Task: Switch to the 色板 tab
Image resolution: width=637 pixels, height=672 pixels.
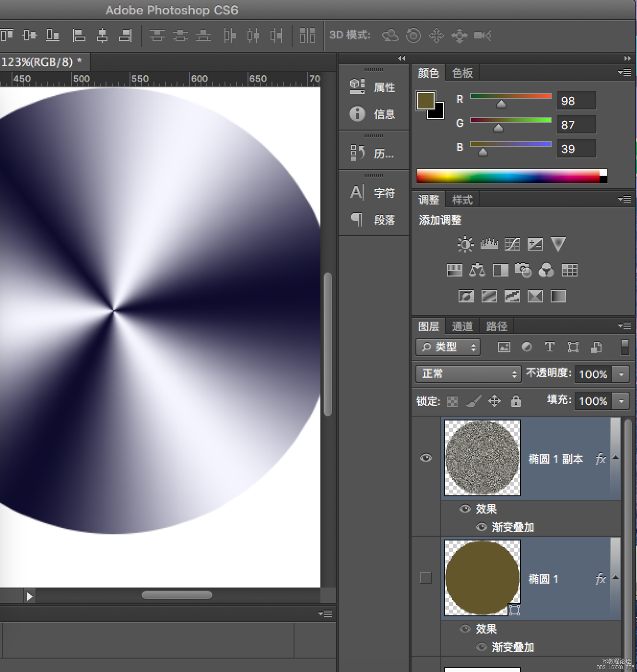Action: (462, 73)
